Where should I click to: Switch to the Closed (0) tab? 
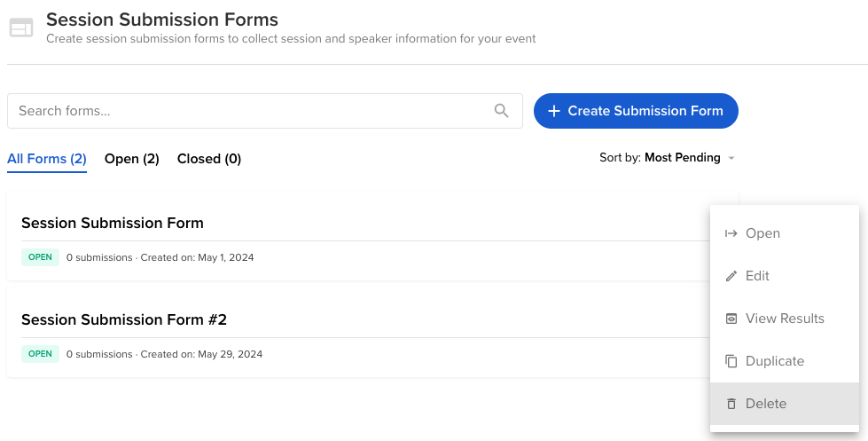[208, 159]
